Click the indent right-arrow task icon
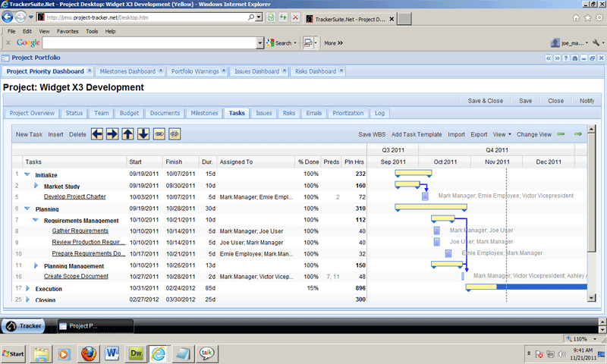This screenshot has width=607, height=364. pos(112,134)
